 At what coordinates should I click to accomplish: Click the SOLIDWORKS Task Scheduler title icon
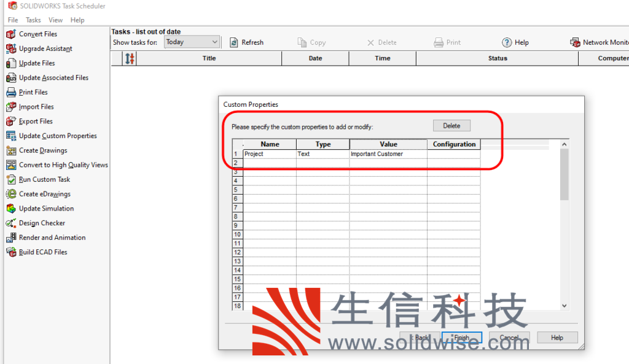click(x=13, y=6)
